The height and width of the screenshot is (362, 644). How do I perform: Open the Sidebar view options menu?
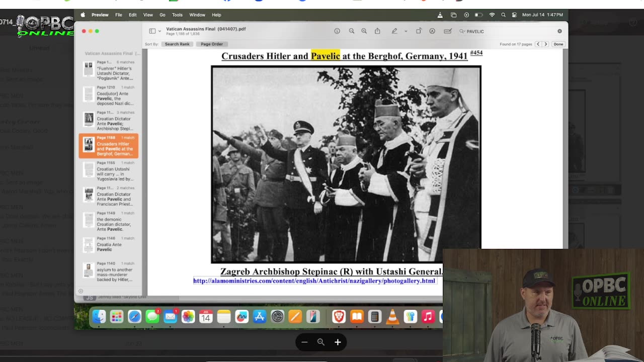pyautogui.click(x=155, y=31)
